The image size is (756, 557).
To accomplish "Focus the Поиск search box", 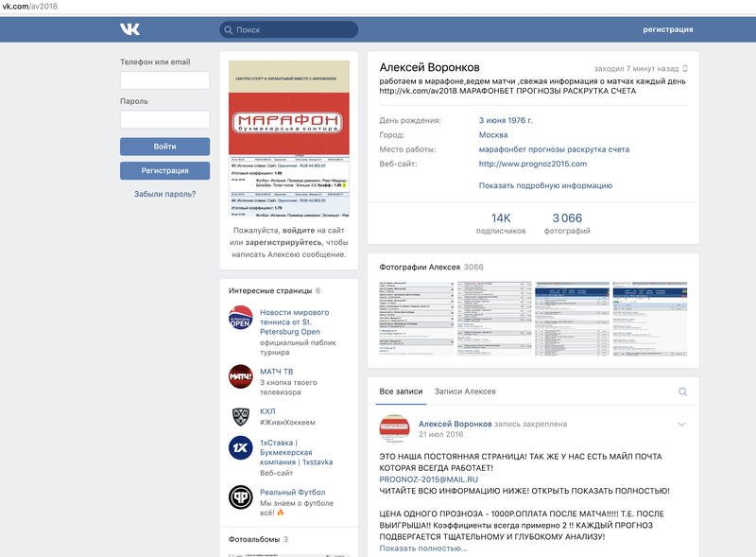I will [x=289, y=29].
